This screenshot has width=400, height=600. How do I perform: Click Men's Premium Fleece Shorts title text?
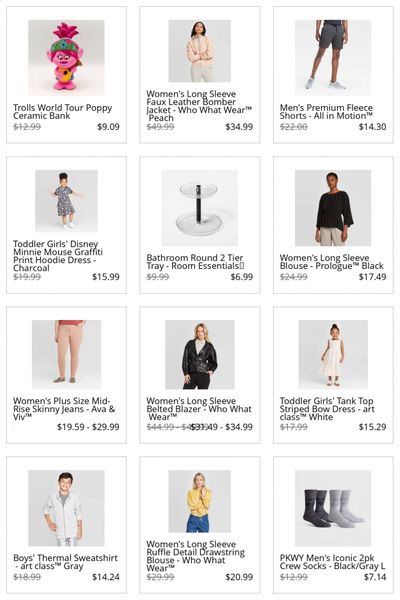click(326, 112)
